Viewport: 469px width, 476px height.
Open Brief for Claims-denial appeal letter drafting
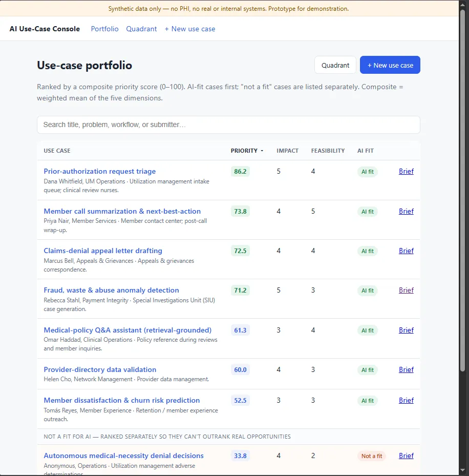[x=406, y=251]
